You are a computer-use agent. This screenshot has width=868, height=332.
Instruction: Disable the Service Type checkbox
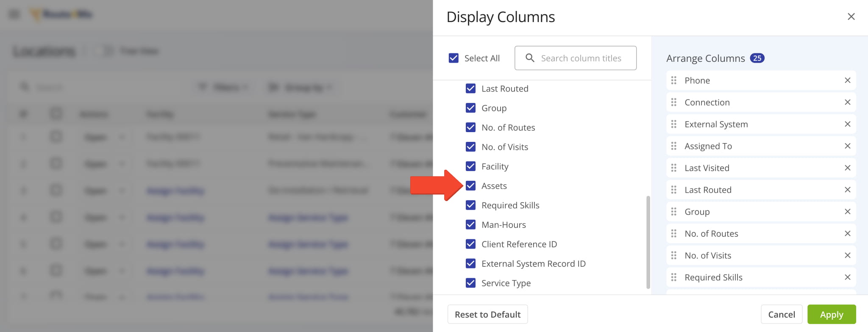pyautogui.click(x=470, y=283)
